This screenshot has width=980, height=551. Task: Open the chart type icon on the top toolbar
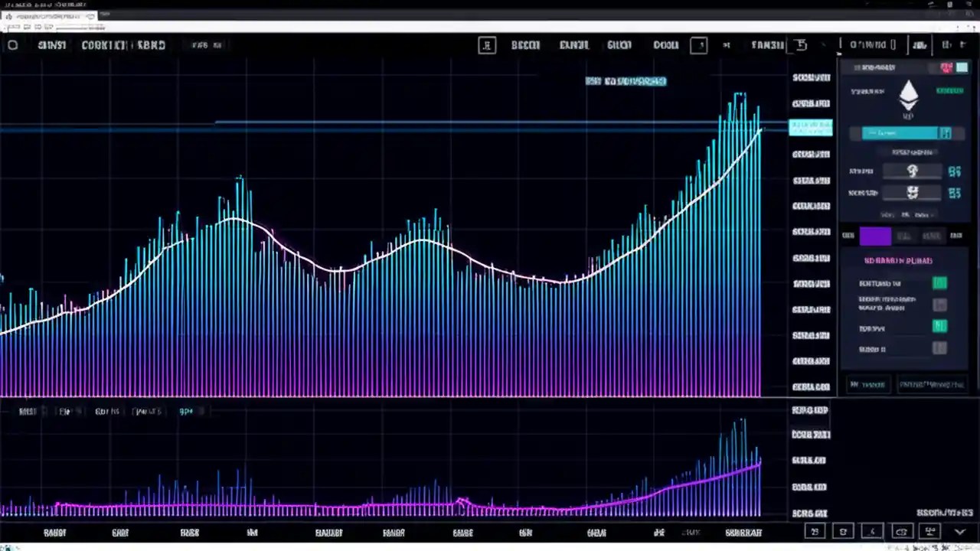pyautogui.click(x=699, y=45)
